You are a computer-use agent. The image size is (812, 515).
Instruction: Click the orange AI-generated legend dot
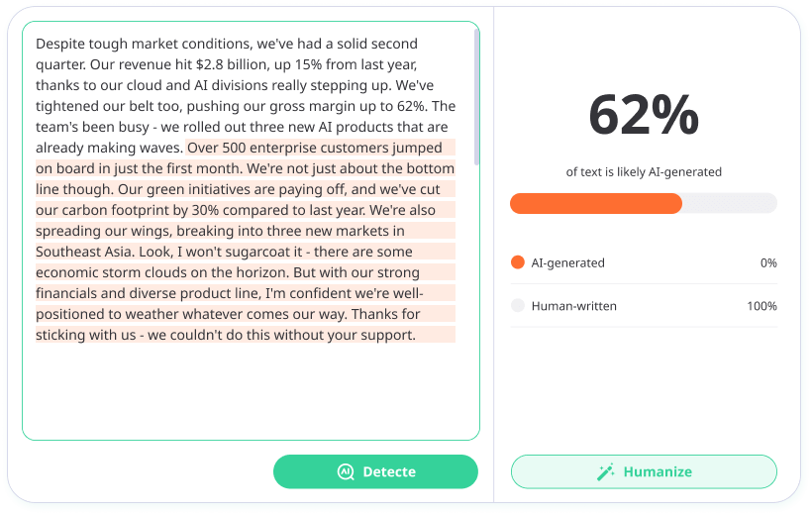pyautogui.click(x=517, y=262)
